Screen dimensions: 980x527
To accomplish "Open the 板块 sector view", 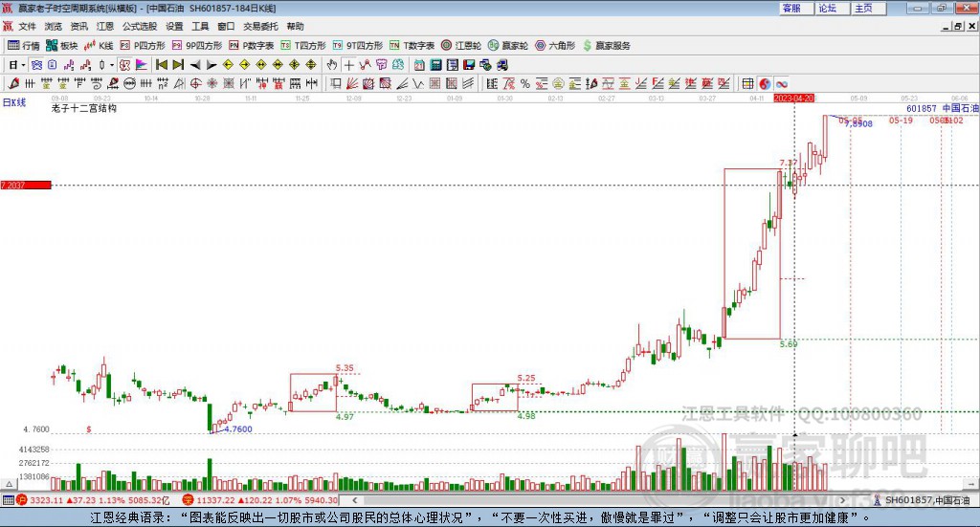I will pyautogui.click(x=61, y=46).
